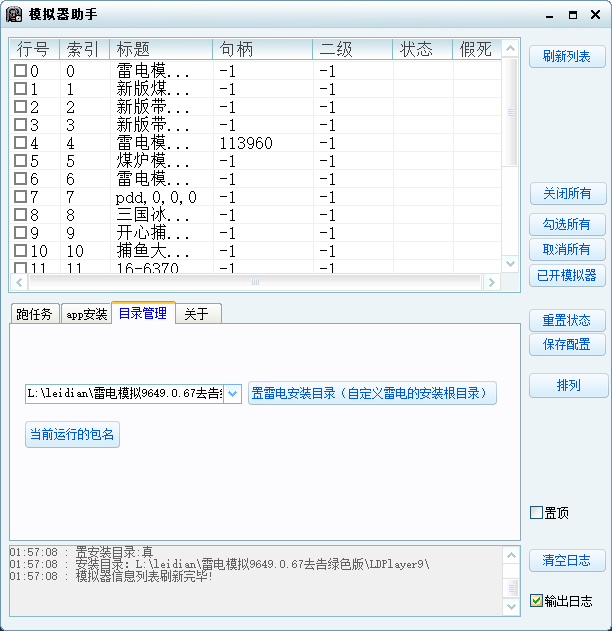Check the box for row 4
Image resolution: width=612 pixels, height=631 pixels.
tap(20, 143)
